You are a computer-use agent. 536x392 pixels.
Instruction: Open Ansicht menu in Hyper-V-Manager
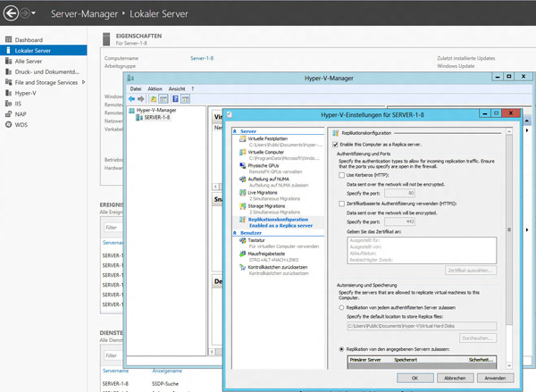(x=177, y=88)
